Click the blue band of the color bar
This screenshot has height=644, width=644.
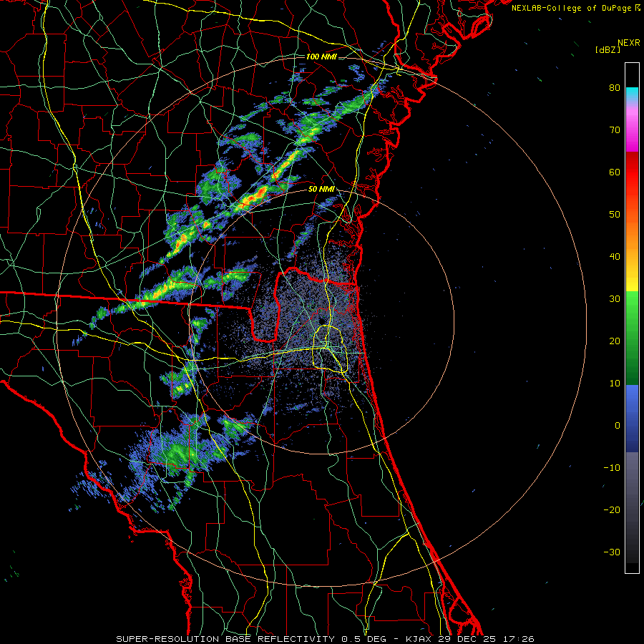click(632, 419)
